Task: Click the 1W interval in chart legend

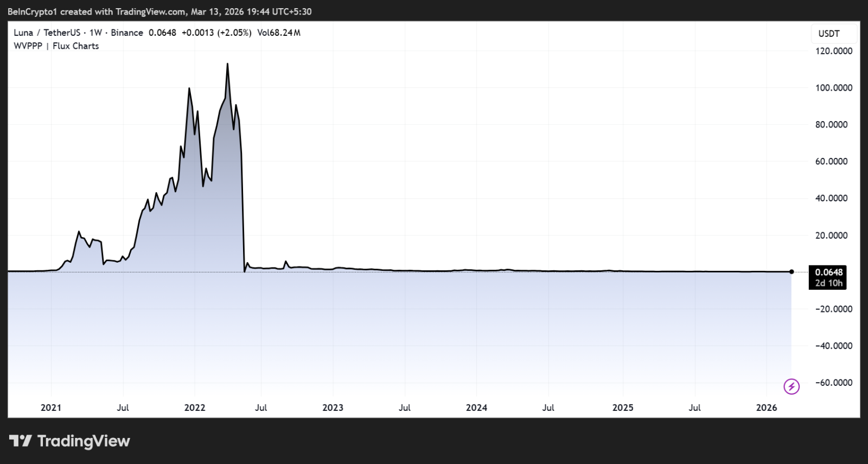Action: pos(95,33)
